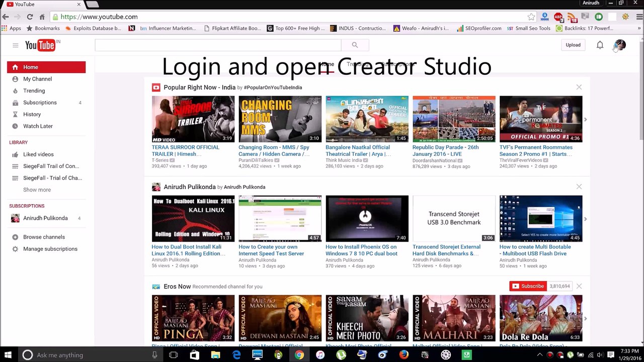Open Task View on taskbar
The image size is (644, 362).
[174, 355]
